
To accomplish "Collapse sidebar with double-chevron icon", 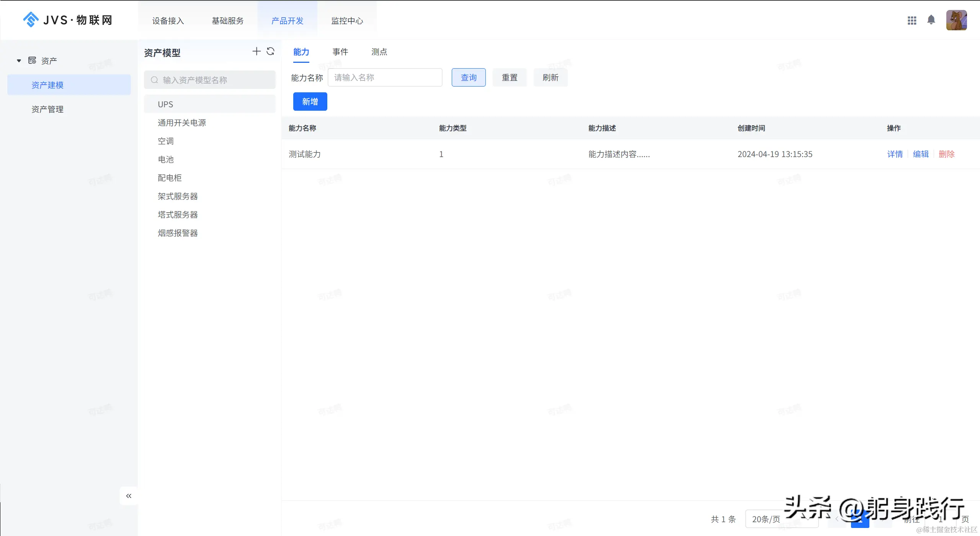I will click(129, 496).
